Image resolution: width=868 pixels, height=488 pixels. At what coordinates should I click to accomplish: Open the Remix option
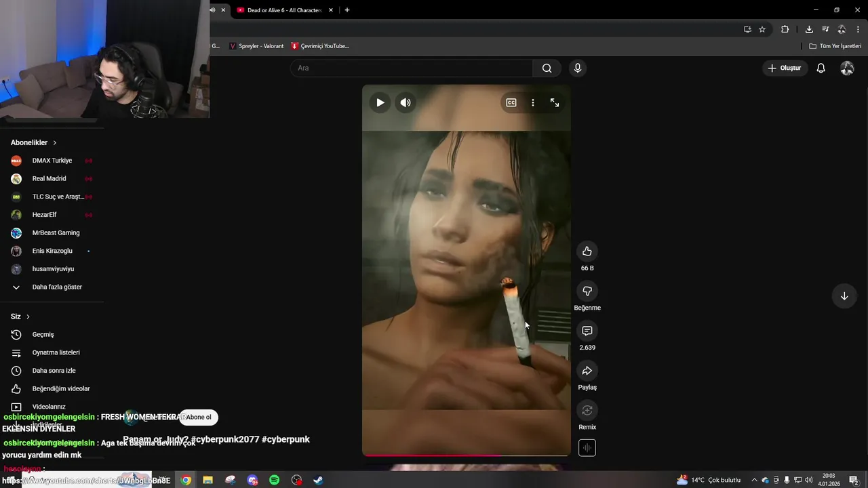coord(587,411)
